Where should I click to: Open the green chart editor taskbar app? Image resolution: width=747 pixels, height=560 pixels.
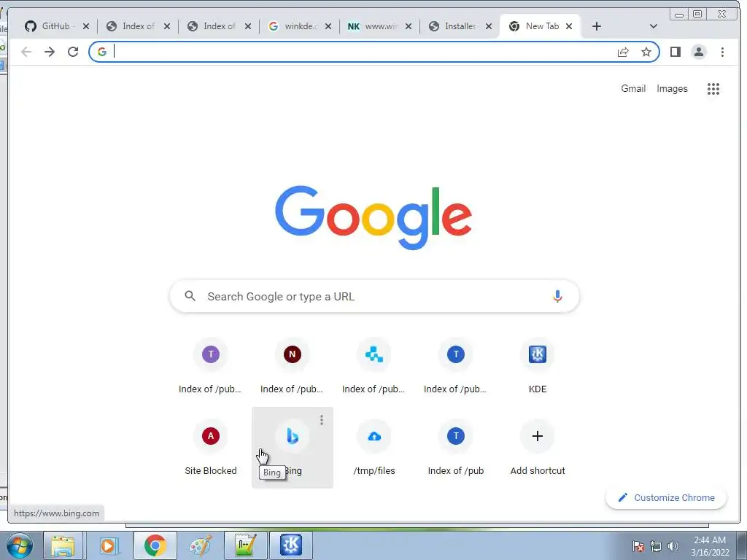245,545
